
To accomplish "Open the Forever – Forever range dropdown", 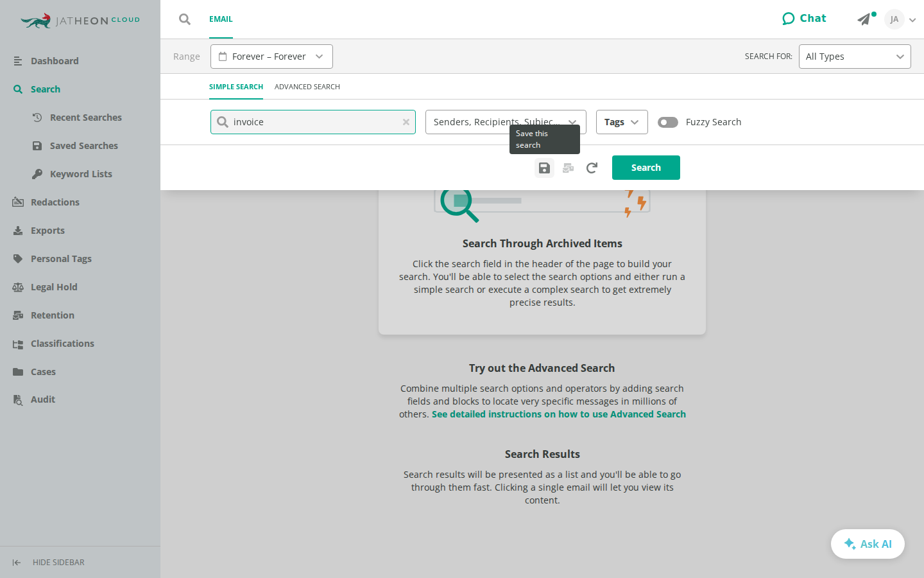I will (x=271, y=57).
